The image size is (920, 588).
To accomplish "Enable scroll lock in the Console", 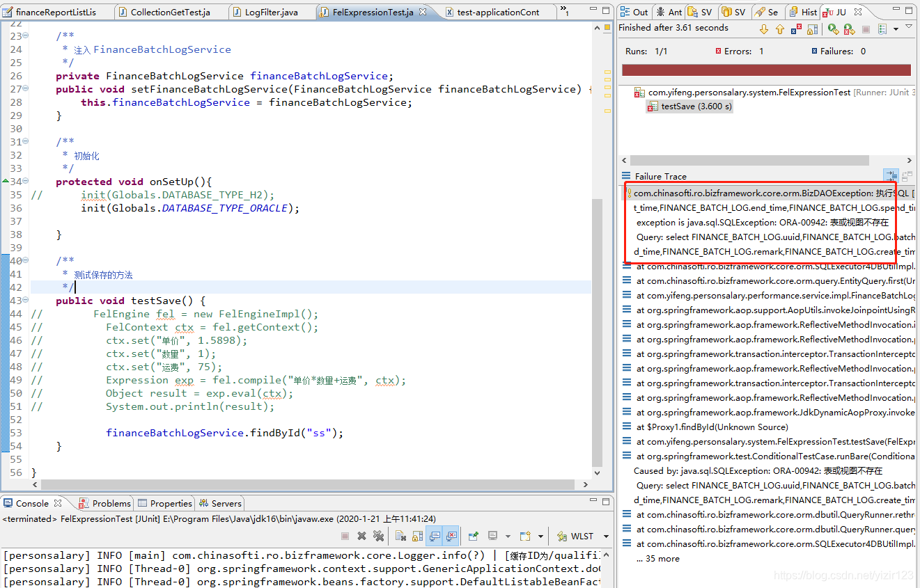I will click(x=416, y=535).
